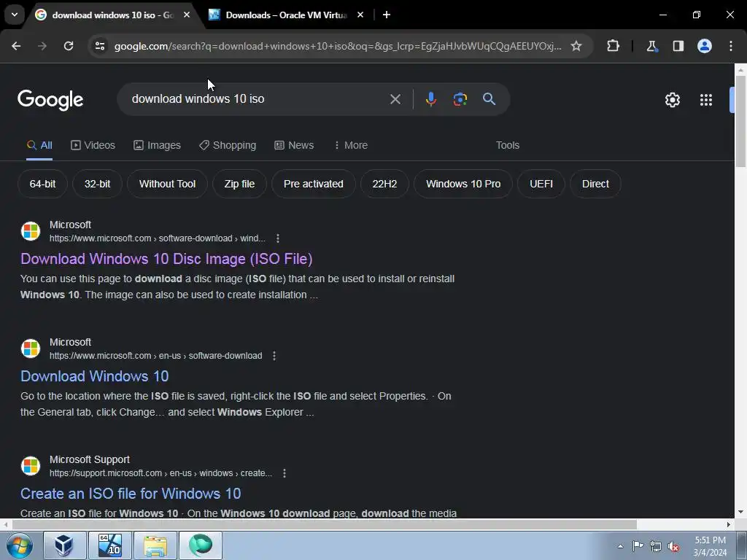The height and width of the screenshot is (560, 747).
Task: Open Download Windows 10 Disc Image (ISO File) link
Action: pos(166,259)
